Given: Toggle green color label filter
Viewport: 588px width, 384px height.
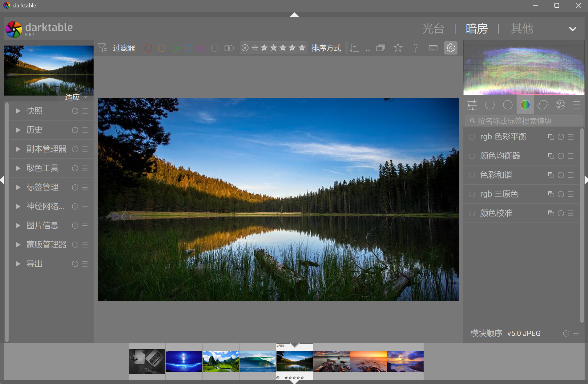Looking at the screenshot, I should point(175,48).
